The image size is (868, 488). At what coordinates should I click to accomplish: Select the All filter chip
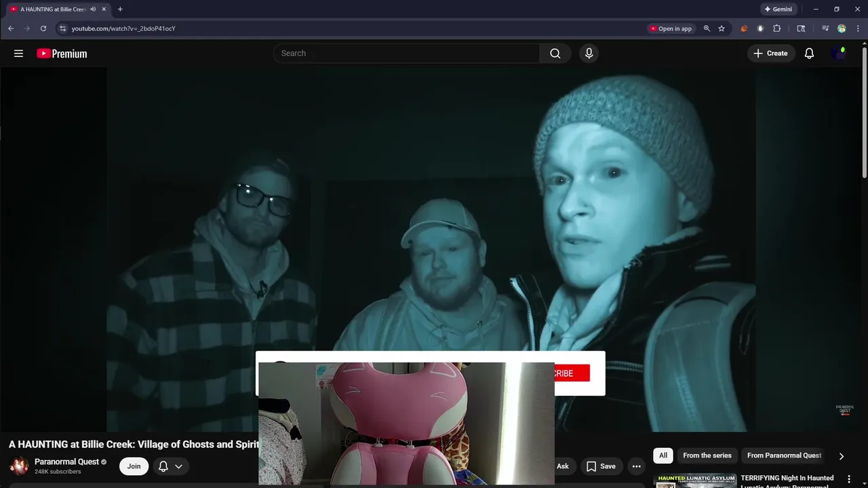(x=663, y=455)
